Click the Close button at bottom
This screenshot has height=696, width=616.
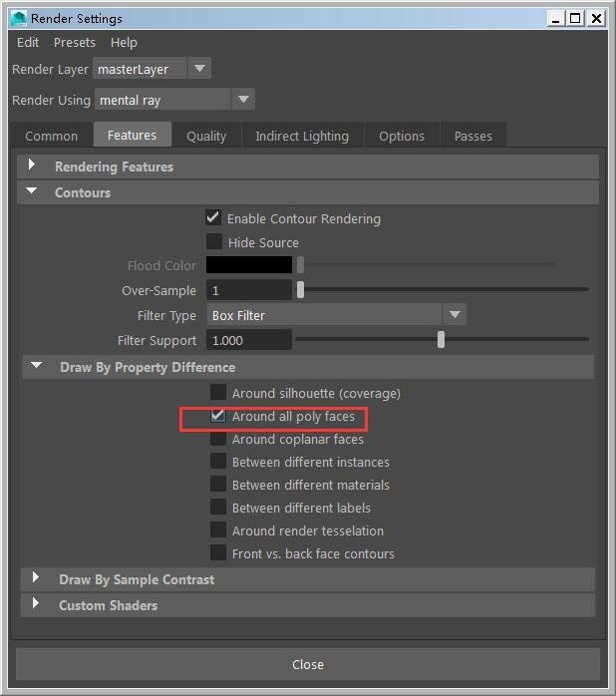(x=308, y=664)
